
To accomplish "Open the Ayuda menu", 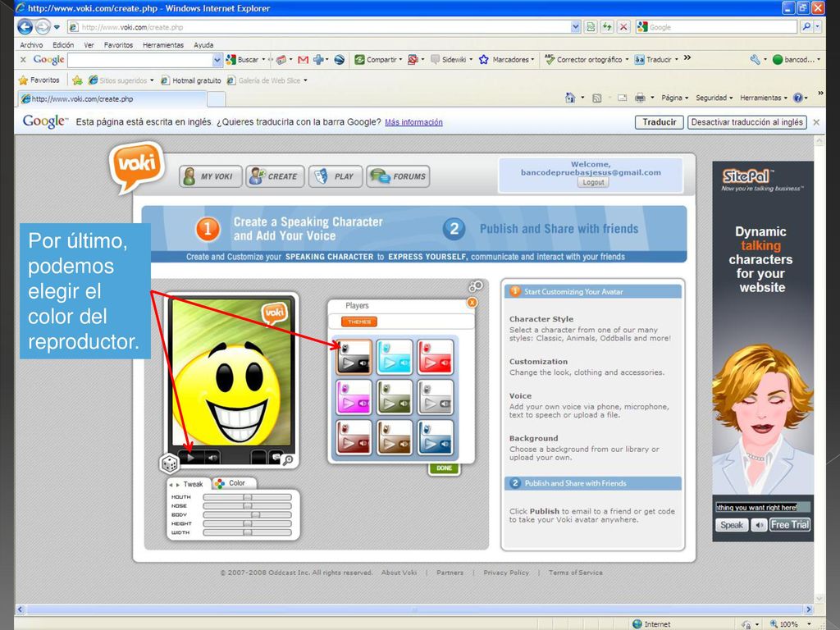I will [203, 45].
